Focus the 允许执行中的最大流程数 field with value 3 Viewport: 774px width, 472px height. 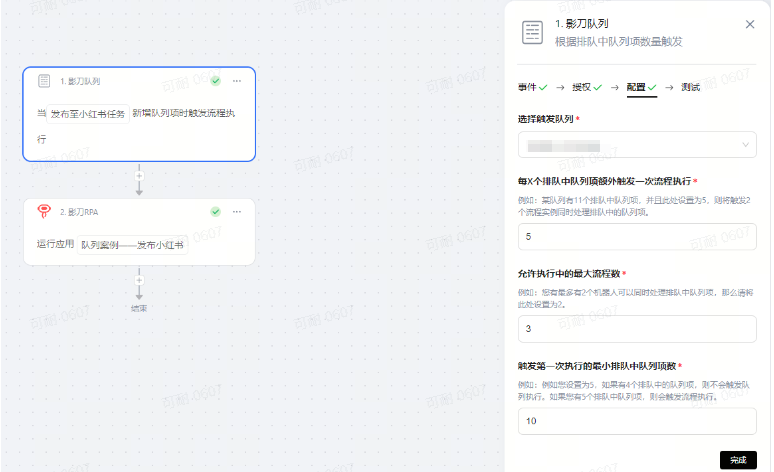point(637,329)
